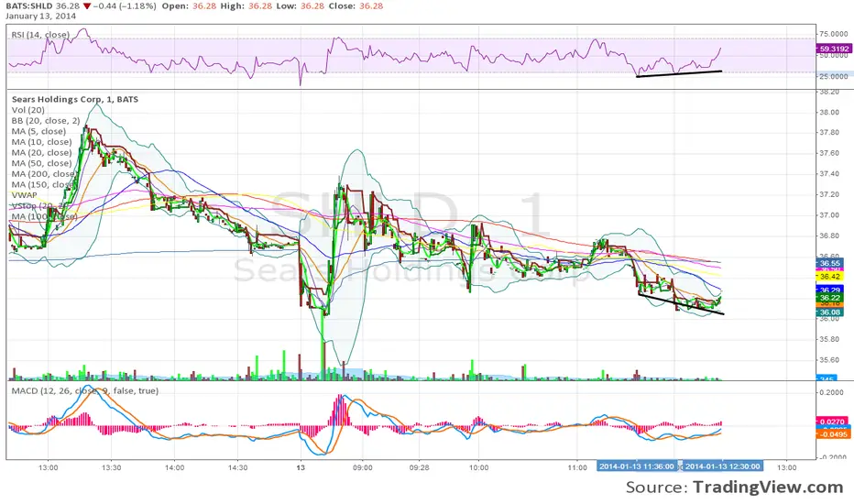Click the purple 59.3192 RSI value tag

point(834,49)
